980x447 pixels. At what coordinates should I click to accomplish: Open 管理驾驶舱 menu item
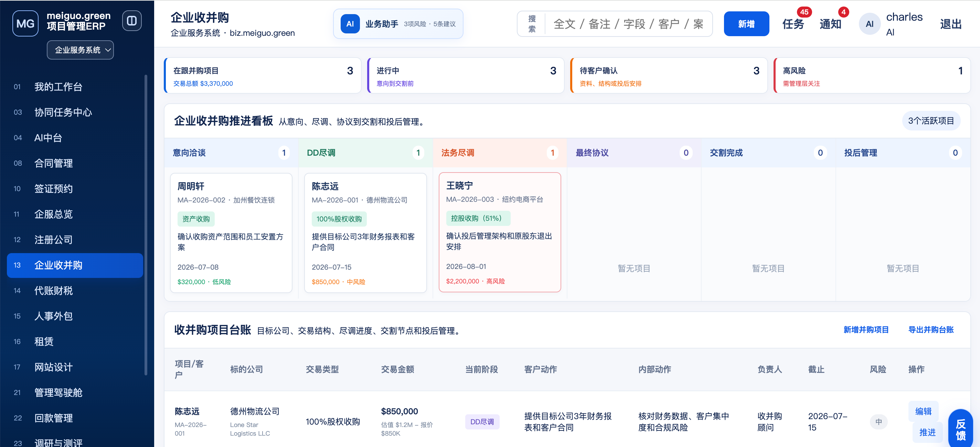[75, 393]
